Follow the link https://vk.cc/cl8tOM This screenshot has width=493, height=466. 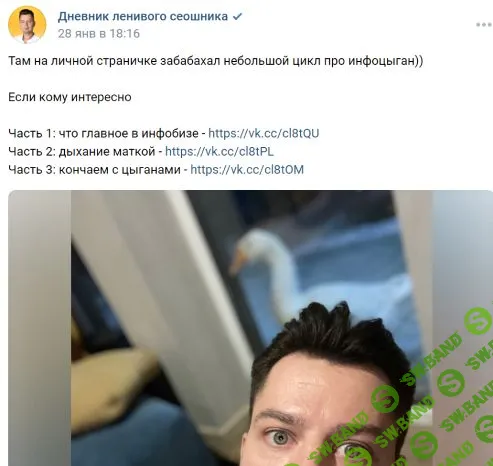click(247, 170)
